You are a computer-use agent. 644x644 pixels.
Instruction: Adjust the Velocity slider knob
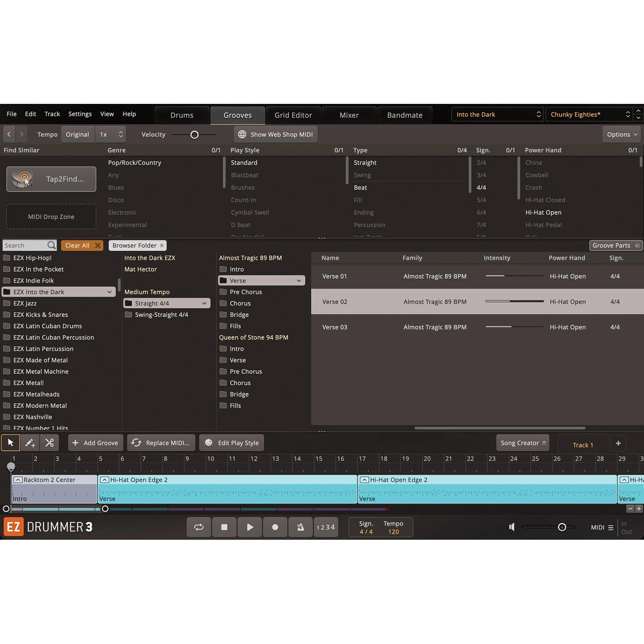(x=194, y=135)
